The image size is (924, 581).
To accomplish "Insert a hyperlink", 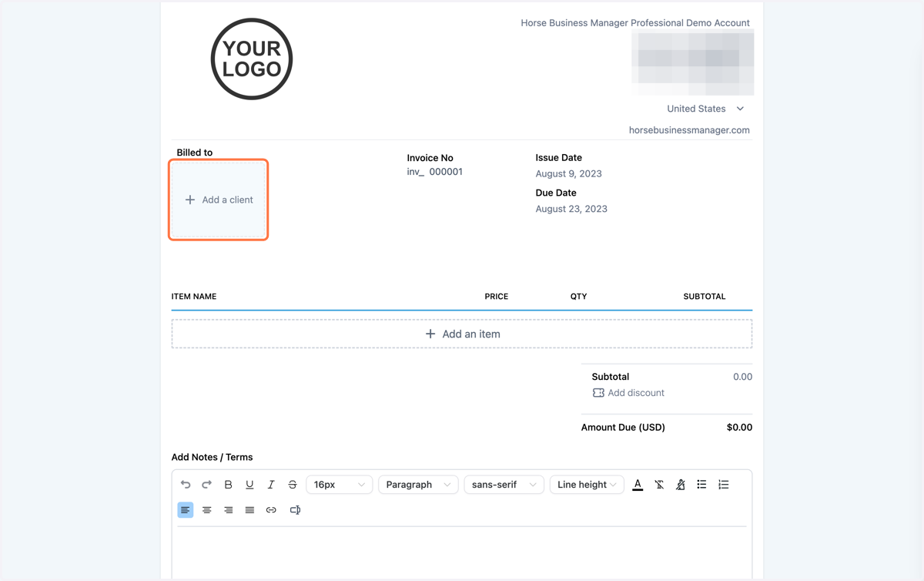I will coord(271,510).
